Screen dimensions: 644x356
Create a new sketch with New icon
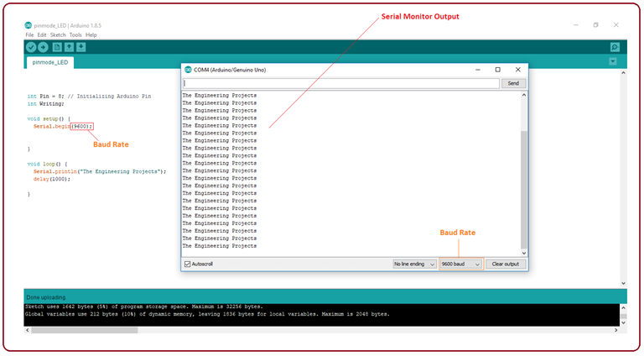point(57,48)
